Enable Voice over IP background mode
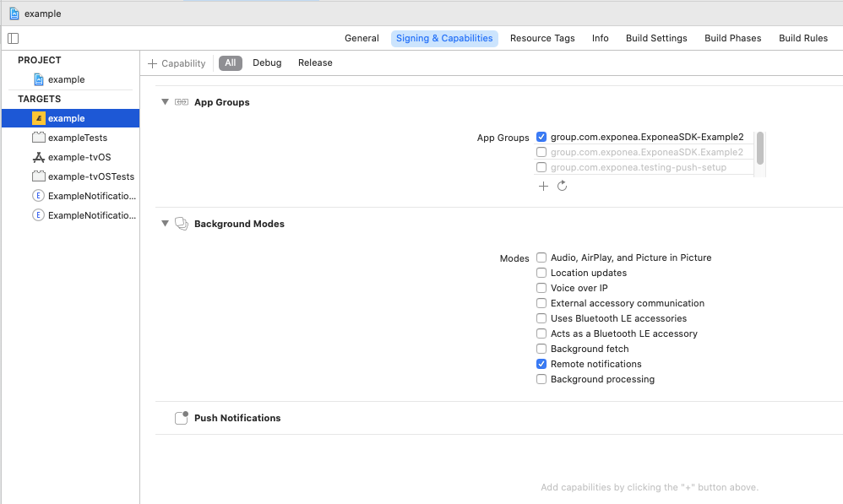Viewport: 843px width, 504px height. click(x=541, y=288)
